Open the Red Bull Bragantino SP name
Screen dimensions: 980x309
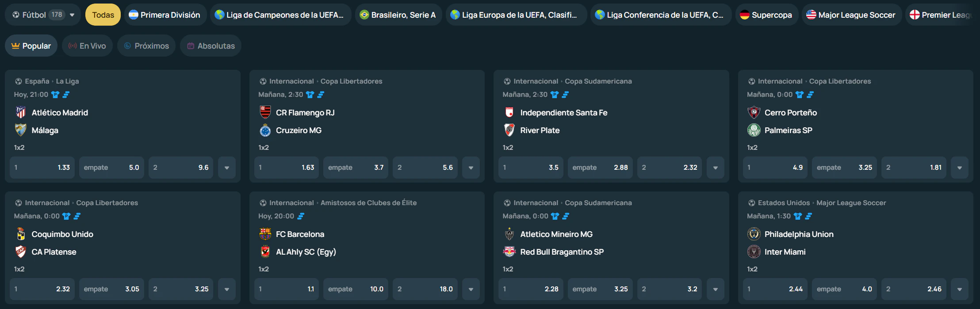click(562, 252)
